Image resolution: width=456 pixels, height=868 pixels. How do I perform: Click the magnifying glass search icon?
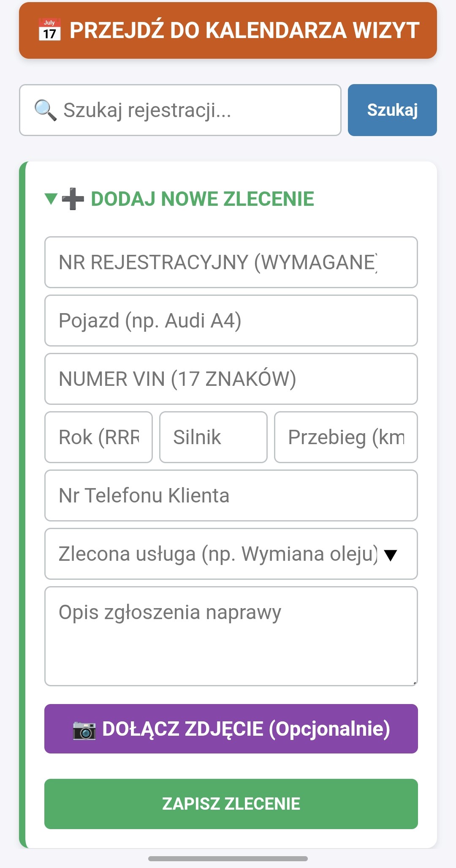tap(45, 110)
